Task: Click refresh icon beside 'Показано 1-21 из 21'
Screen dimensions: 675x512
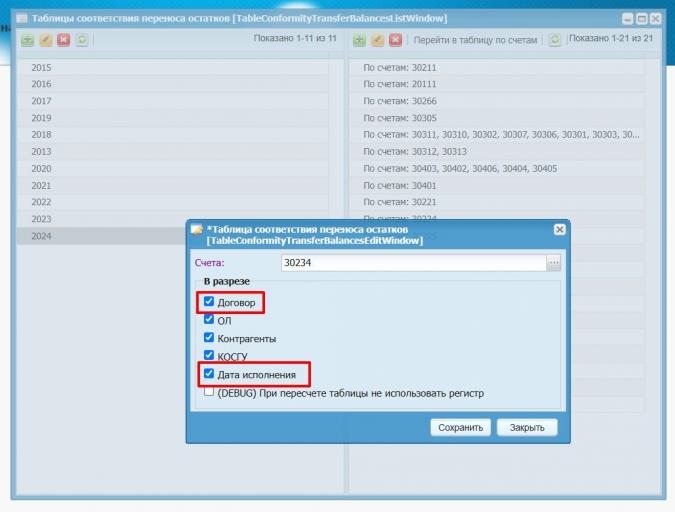Action: (554, 40)
